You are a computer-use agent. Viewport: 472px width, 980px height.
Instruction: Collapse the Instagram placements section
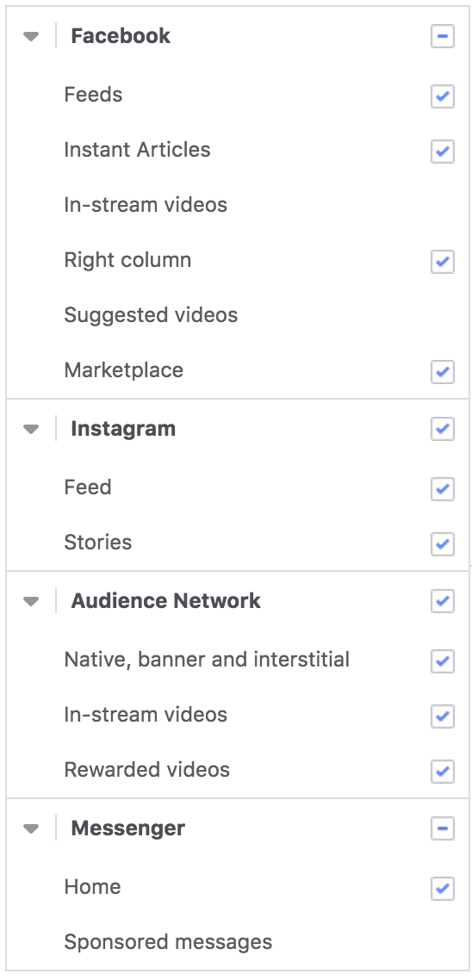[x=31, y=430]
